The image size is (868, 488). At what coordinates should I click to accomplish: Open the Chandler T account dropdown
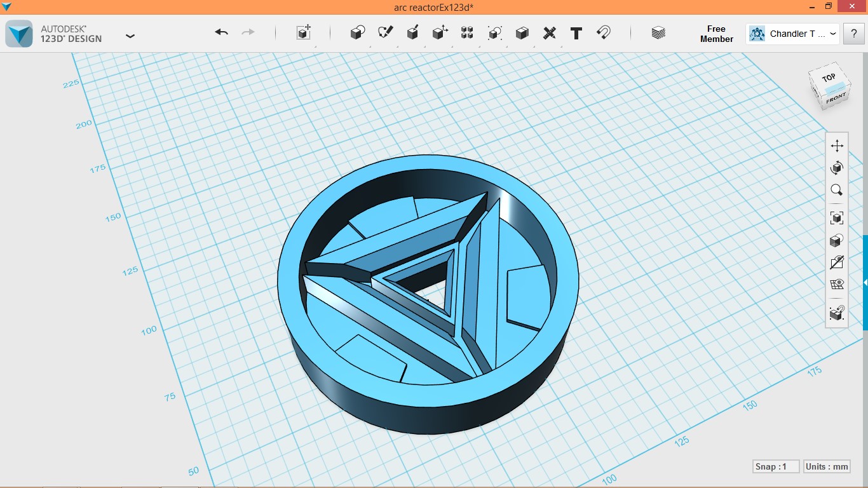click(x=793, y=34)
